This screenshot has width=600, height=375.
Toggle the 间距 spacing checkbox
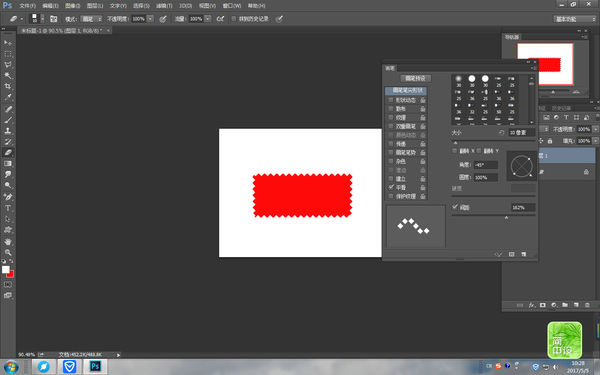point(455,207)
